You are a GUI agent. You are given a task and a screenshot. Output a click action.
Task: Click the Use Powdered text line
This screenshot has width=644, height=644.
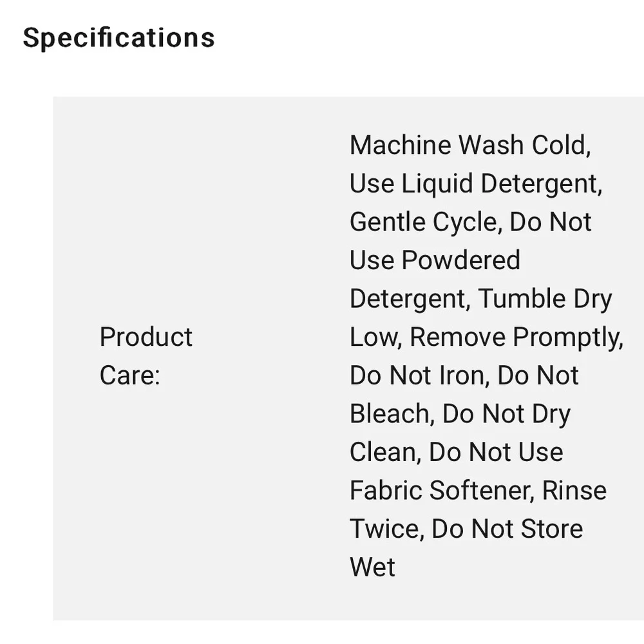(x=435, y=260)
